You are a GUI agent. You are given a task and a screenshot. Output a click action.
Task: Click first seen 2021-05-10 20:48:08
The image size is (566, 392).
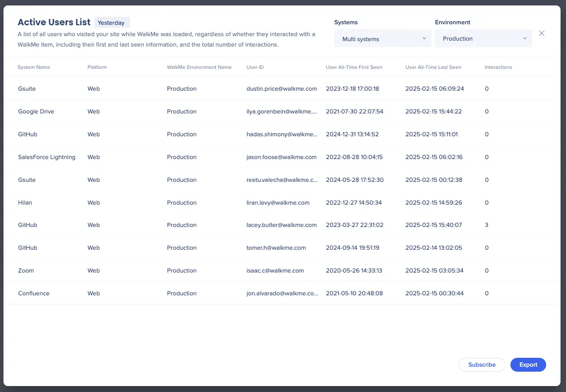tap(354, 293)
